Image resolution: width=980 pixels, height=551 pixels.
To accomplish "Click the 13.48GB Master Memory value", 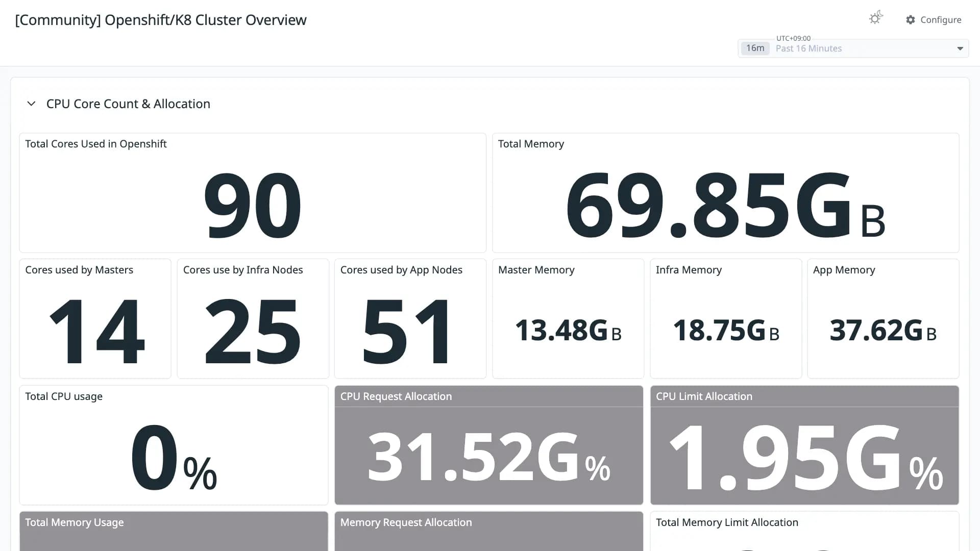I will [x=568, y=330].
